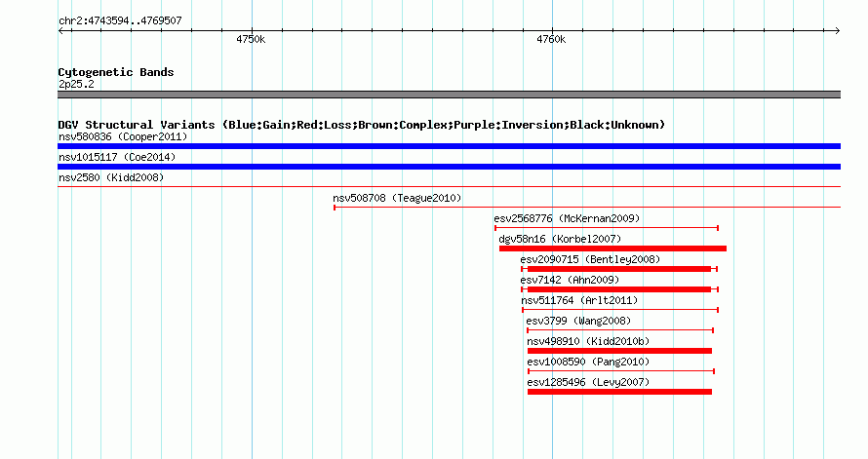This screenshot has height=459, width=868.
Task: Open nsv508708 (Teague2010) variant label
Action: pyautogui.click(x=397, y=198)
